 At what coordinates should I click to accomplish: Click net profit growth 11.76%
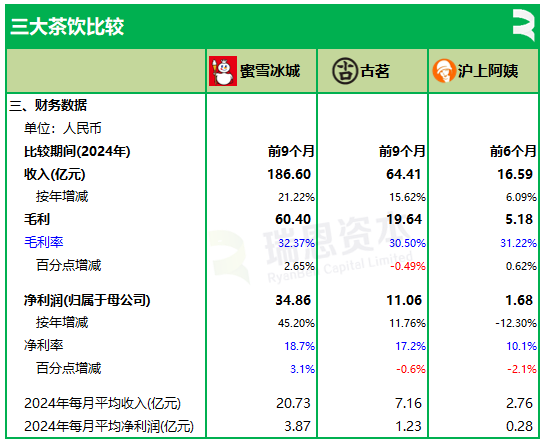[x=407, y=323]
